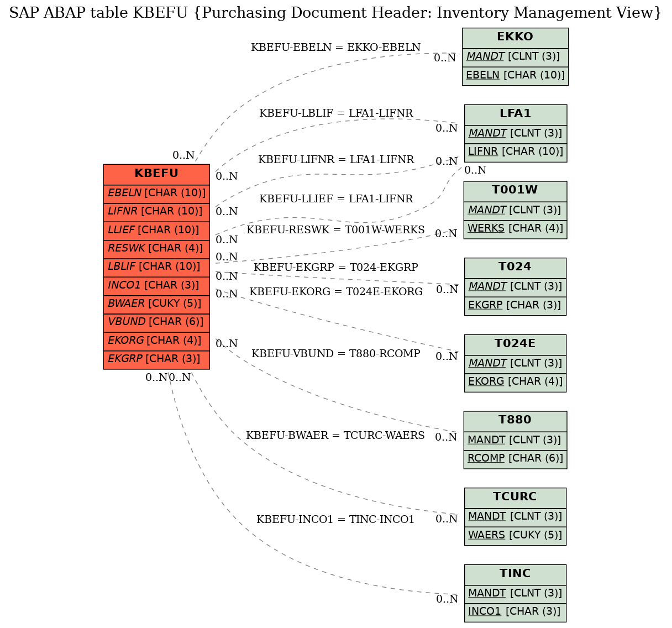Click RCOMP [CHAR (6)] in the T880 table
672x628 pixels.
(515, 459)
